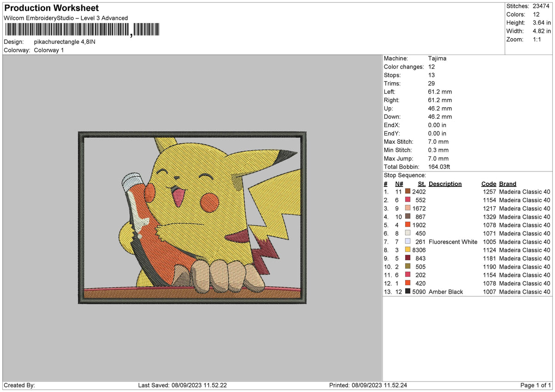
Task: Select the Colorway 1 label
Action: [49, 50]
